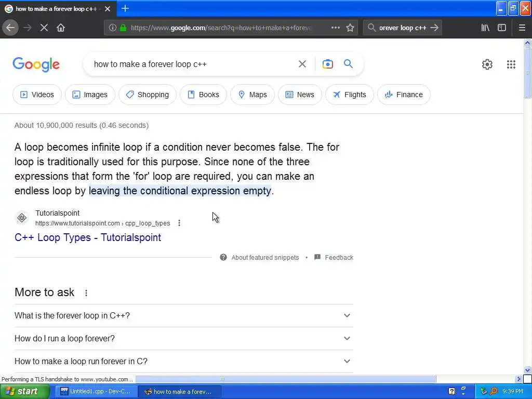Select the Firefox 'how to make a forev...' taskbar item
This screenshot has height=399, width=532.
(180, 392)
